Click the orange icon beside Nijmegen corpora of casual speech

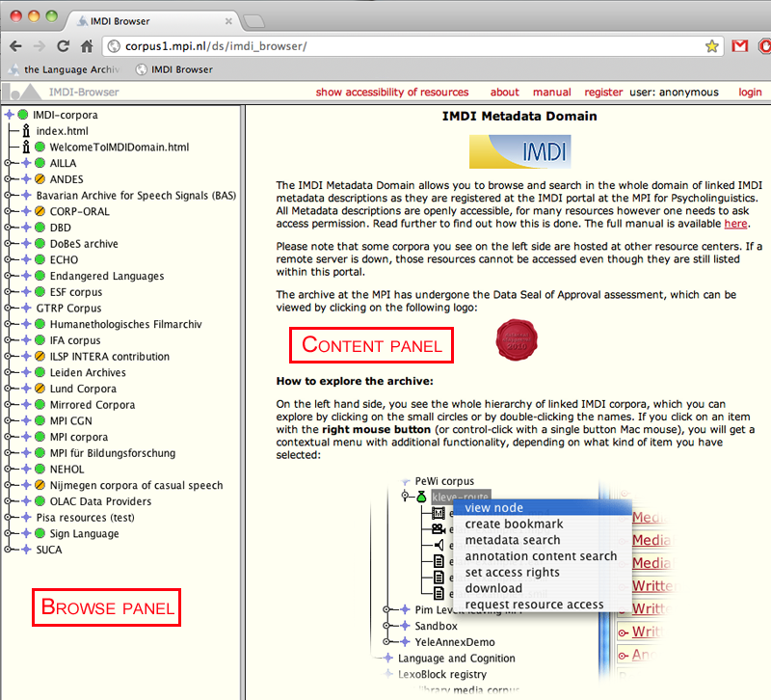(40, 485)
